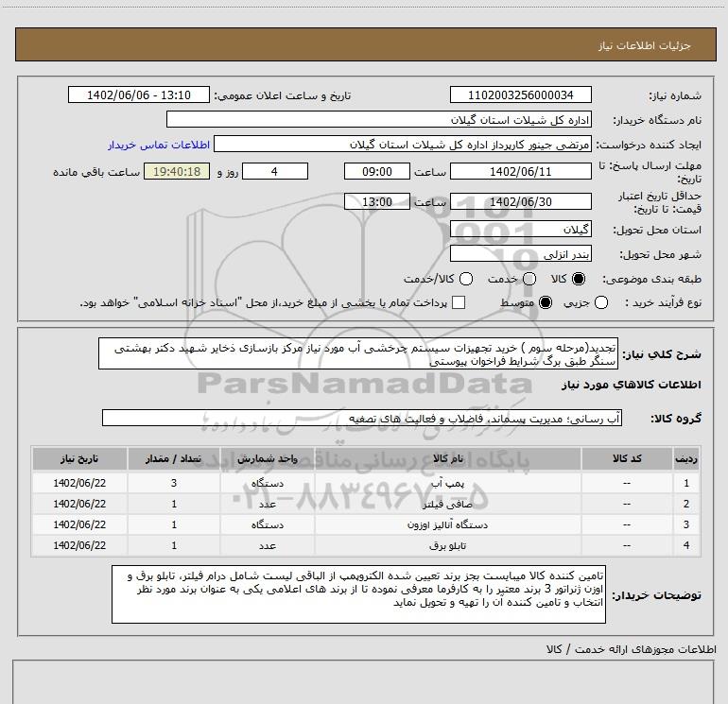
Task: Click the goods group field آب رسانی
Action: [362, 418]
